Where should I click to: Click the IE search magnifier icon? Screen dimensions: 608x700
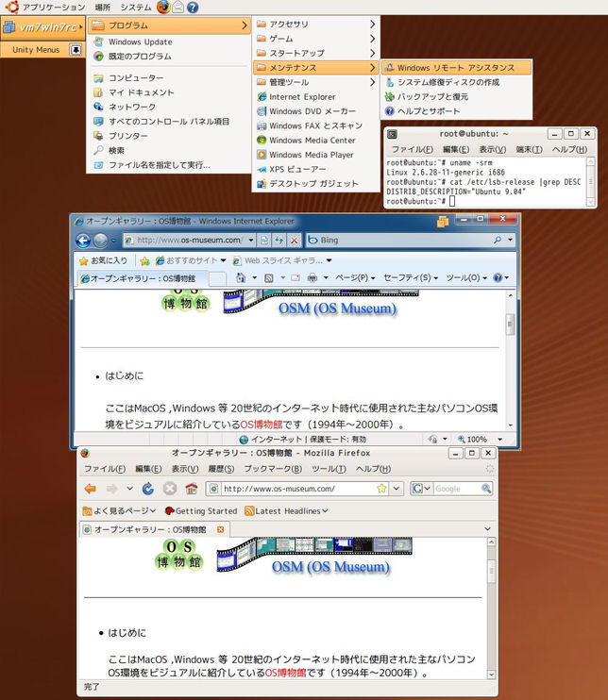[498, 240]
